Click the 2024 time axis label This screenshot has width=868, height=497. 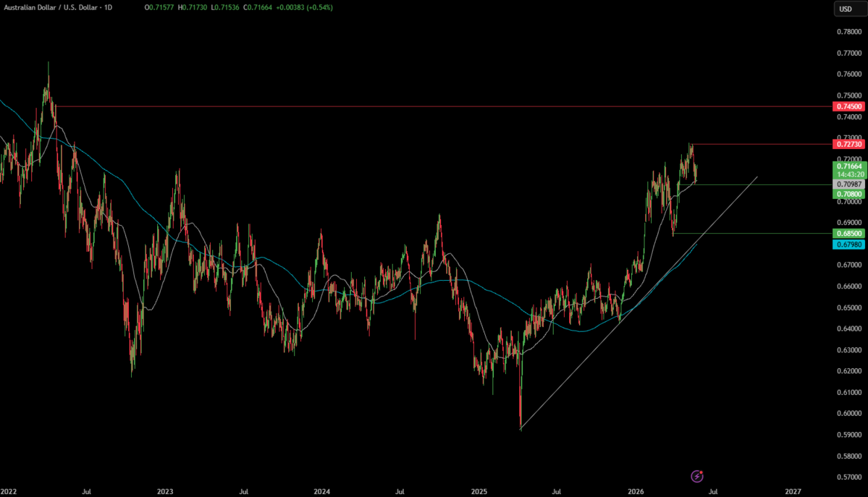coord(321,491)
